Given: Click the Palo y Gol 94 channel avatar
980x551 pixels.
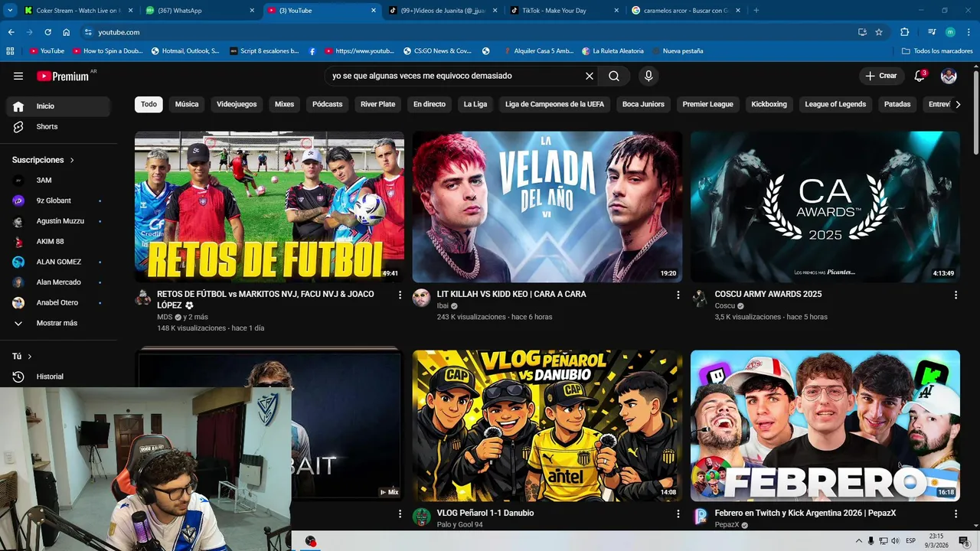Looking at the screenshot, I should [x=422, y=517].
